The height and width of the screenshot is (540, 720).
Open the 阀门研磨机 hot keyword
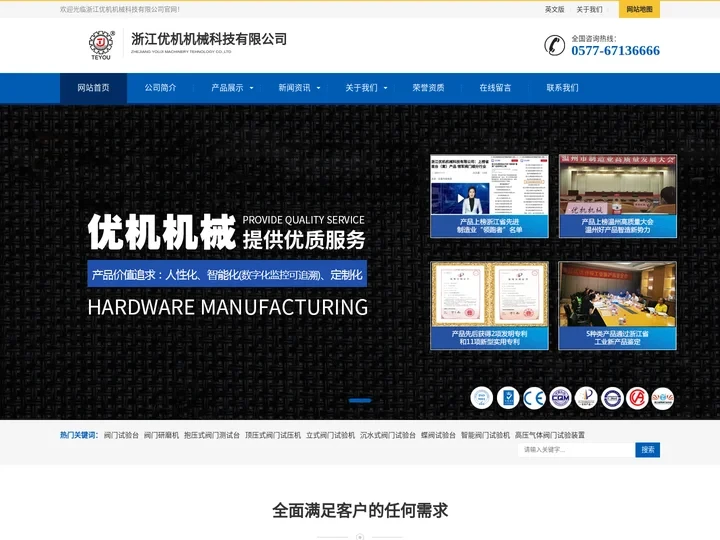tap(161, 435)
